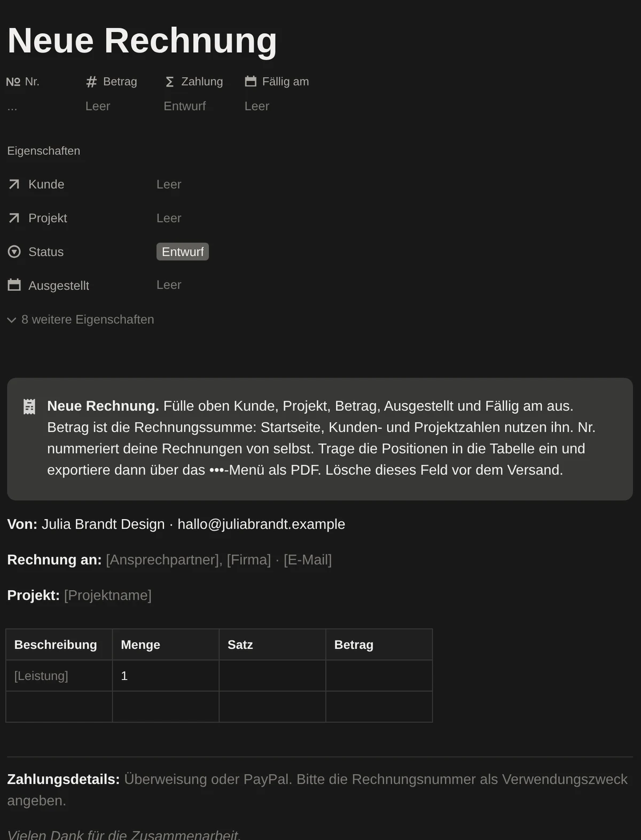Click the Status property label
The height and width of the screenshot is (840, 641).
click(x=46, y=252)
